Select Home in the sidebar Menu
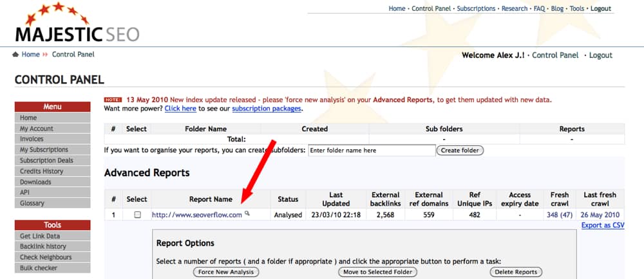 pyautogui.click(x=53, y=118)
